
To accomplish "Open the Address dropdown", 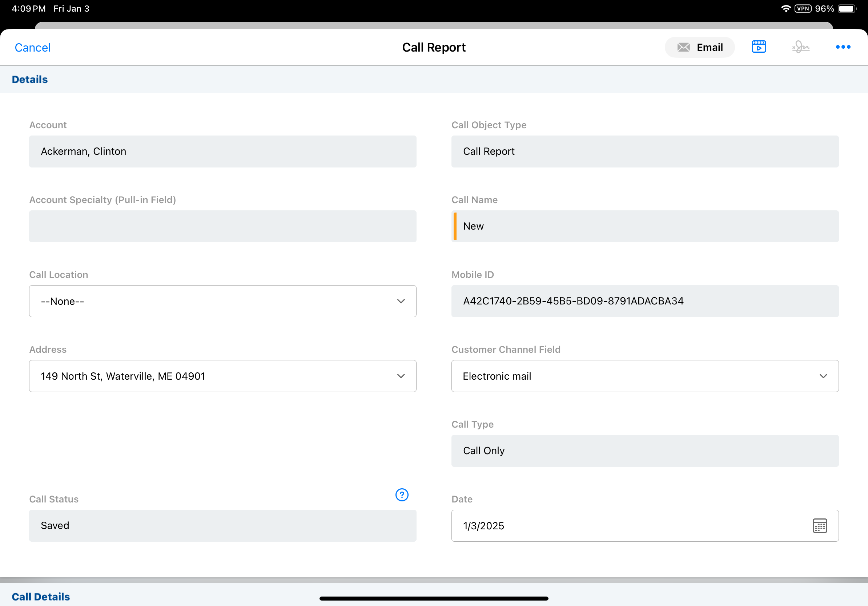I will coord(223,376).
